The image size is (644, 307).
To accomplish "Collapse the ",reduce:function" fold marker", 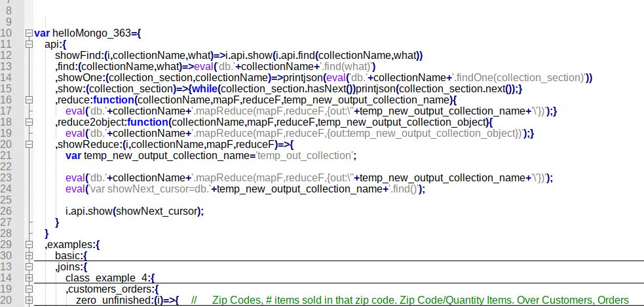I will tap(29, 99).
